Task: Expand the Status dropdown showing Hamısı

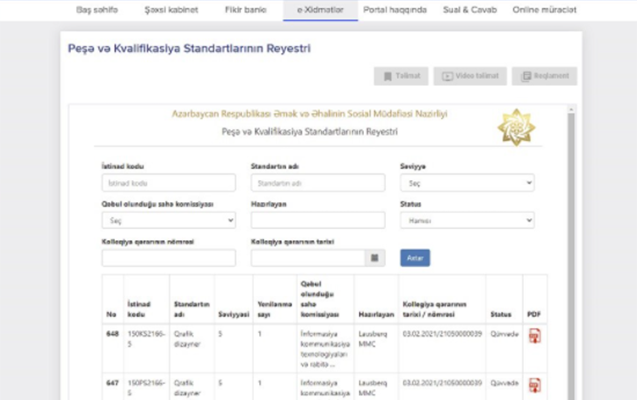Action: 466,220
